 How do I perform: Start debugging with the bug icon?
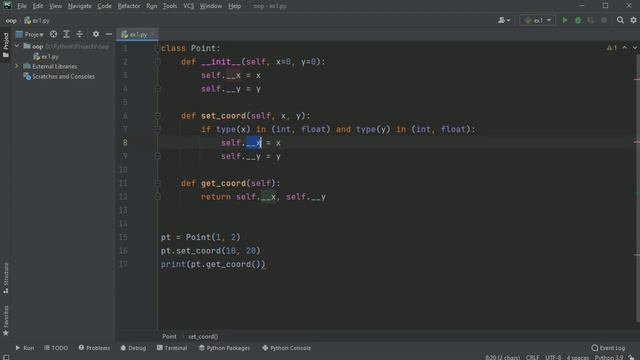(x=578, y=20)
